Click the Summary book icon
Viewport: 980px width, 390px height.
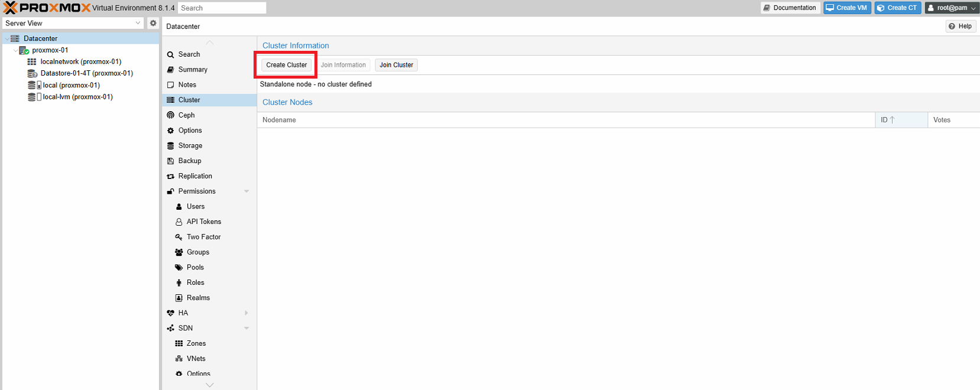pyautogui.click(x=171, y=70)
